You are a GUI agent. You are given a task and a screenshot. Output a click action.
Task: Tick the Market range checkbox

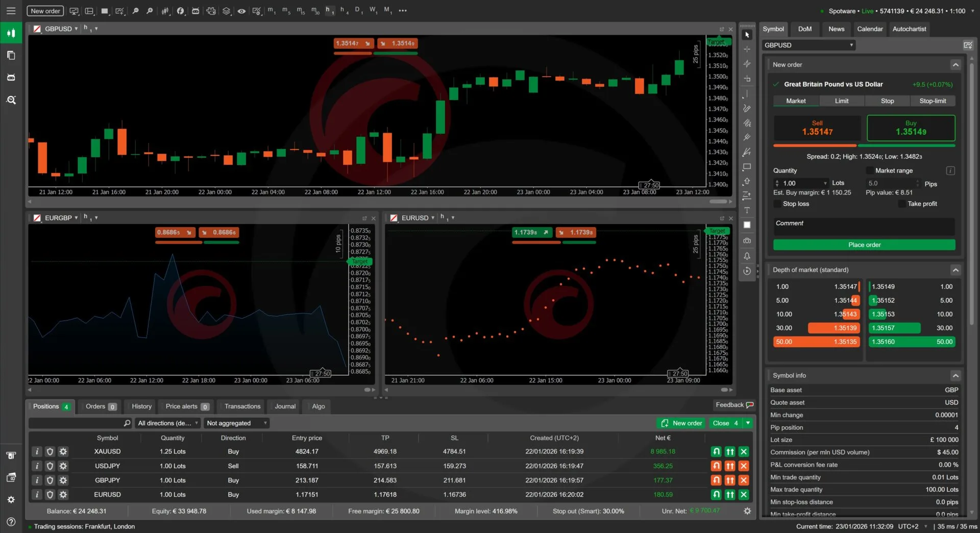coord(869,171)
